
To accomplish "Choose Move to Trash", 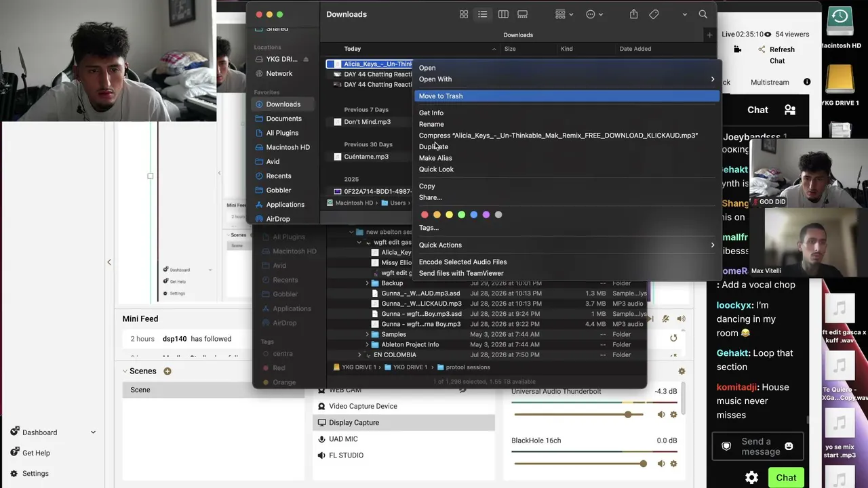I will tap(567, 96).
